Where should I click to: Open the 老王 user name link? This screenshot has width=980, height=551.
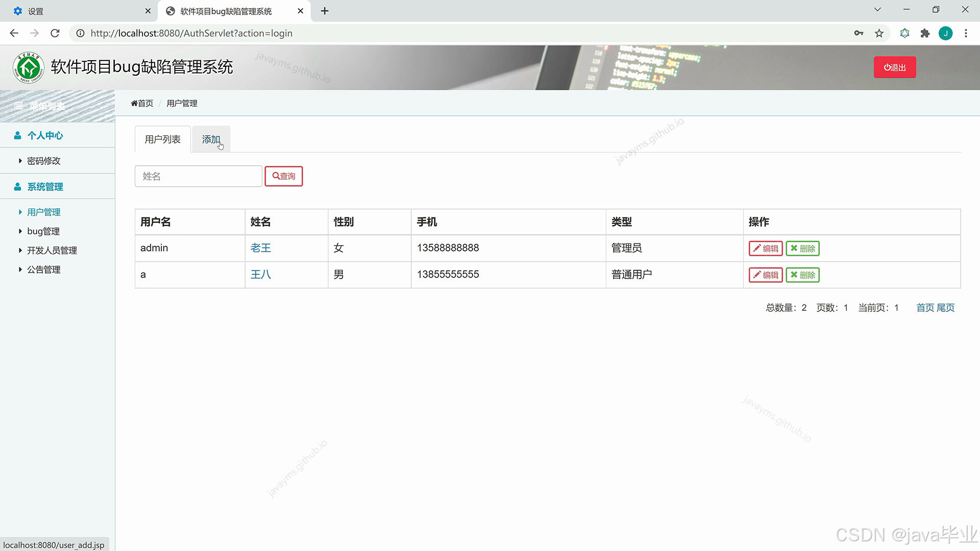tap(261, 248)
